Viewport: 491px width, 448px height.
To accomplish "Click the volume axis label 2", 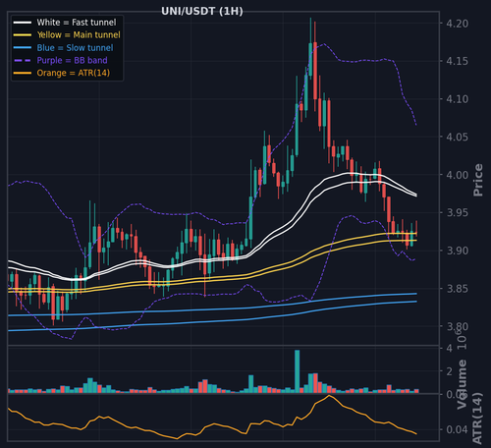I will 450,371.
